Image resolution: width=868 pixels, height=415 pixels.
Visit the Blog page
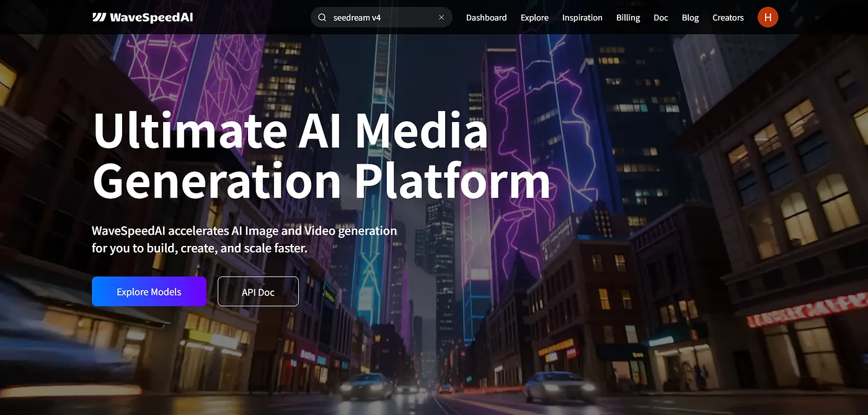point(690,17)
